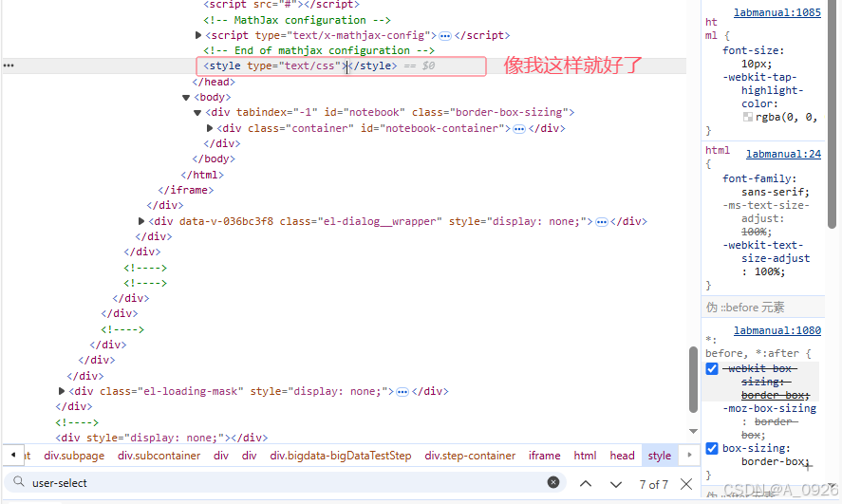Screen dimensions: 842x504
Task: Select End of mathjax configuration comment
Action: point(319,50)
